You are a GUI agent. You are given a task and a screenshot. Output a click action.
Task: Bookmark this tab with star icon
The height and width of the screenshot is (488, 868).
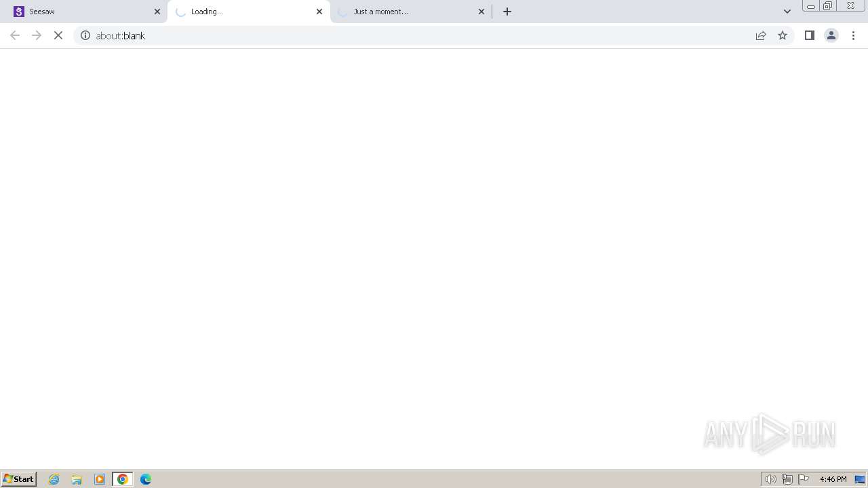[x=783, y=35]
